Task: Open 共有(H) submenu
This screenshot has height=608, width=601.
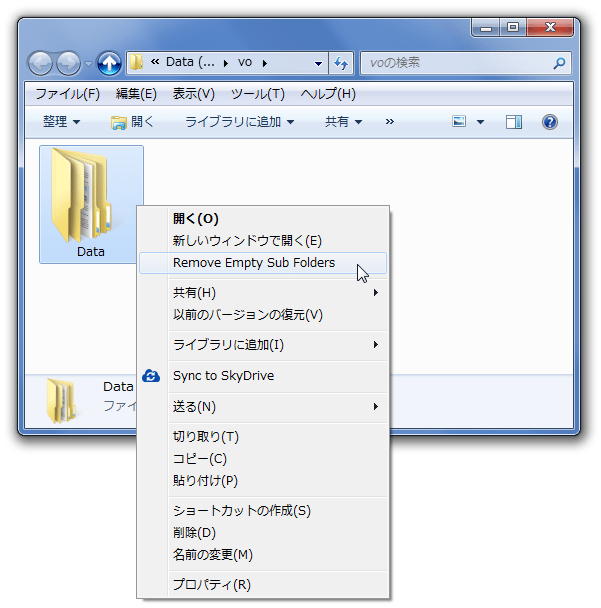Action: point(263,293)
